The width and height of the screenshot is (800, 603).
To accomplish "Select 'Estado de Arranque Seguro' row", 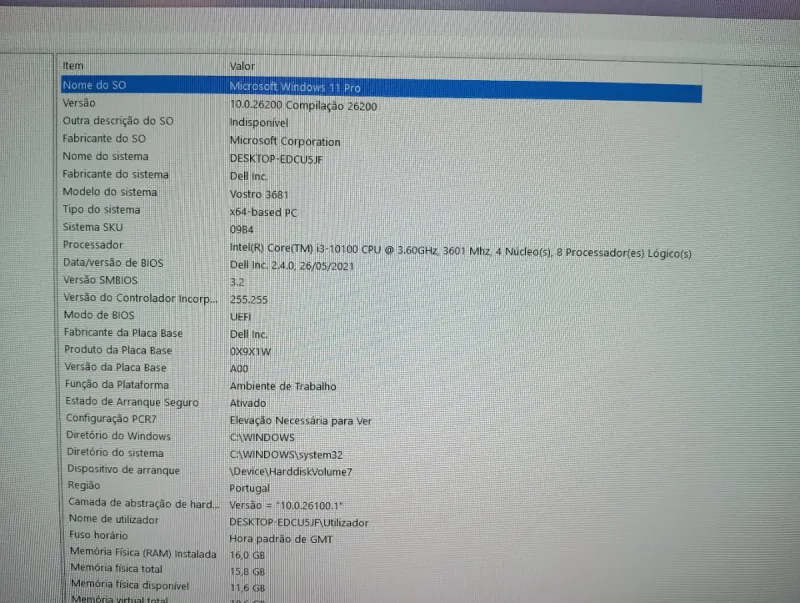I will point(132,402).
